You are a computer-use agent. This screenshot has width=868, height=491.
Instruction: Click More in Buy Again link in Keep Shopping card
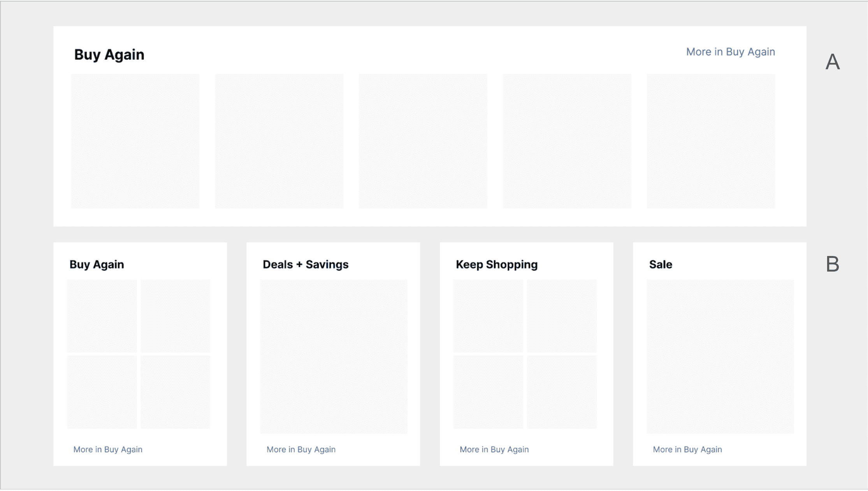coord(494,449)
